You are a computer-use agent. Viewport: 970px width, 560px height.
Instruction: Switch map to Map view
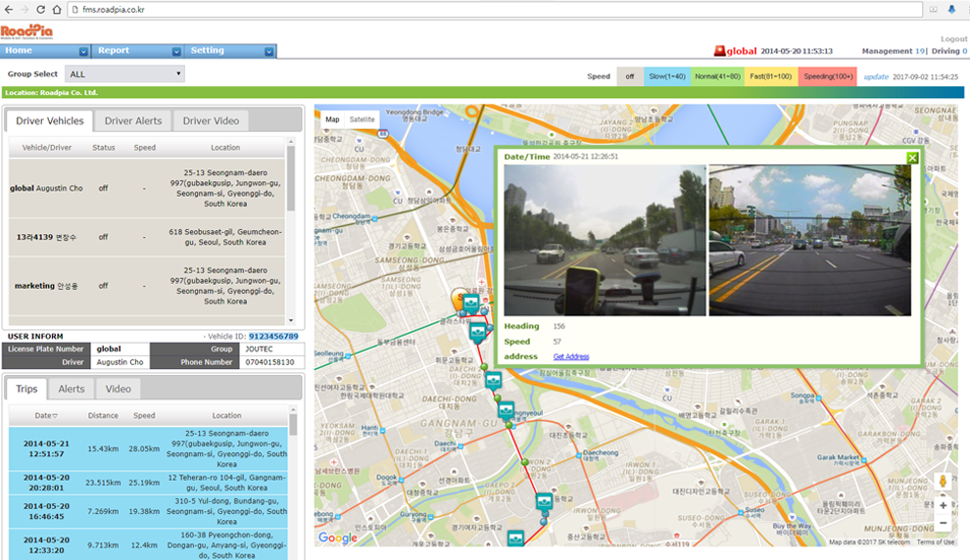(332, 119)
